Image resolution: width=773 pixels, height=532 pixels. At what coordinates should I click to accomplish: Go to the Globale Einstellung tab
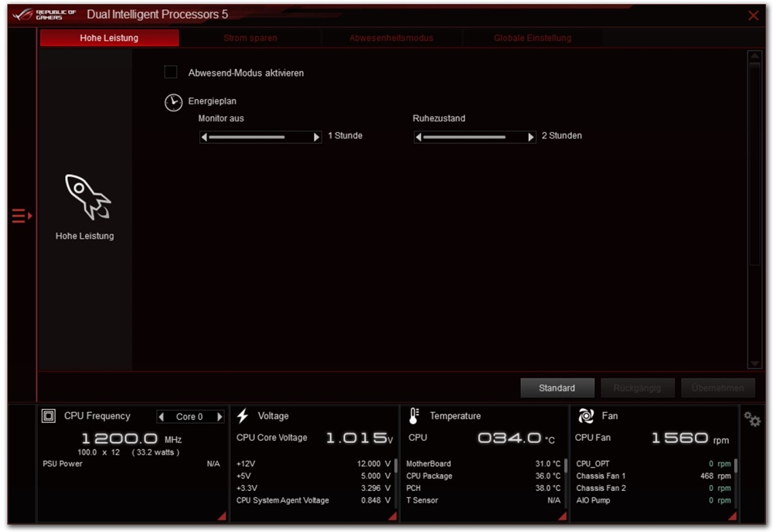click(x=533, y=38)
